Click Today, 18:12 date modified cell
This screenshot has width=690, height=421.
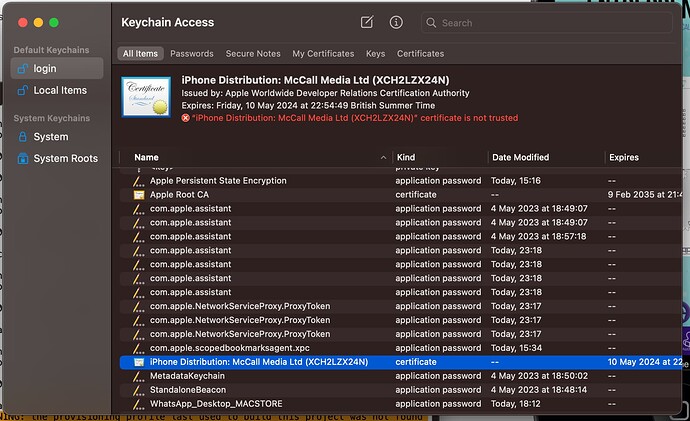tap(516, 404)
